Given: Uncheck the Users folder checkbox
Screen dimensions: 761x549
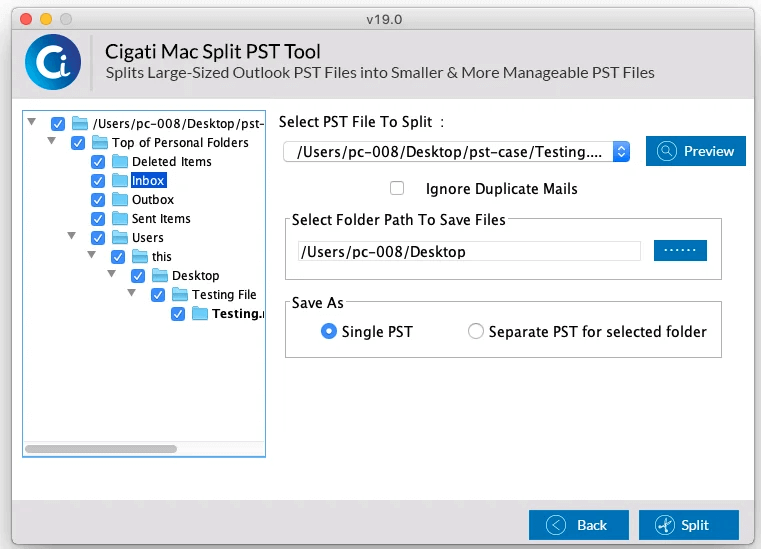Looking at the screenshot, I should pos(98,237).
